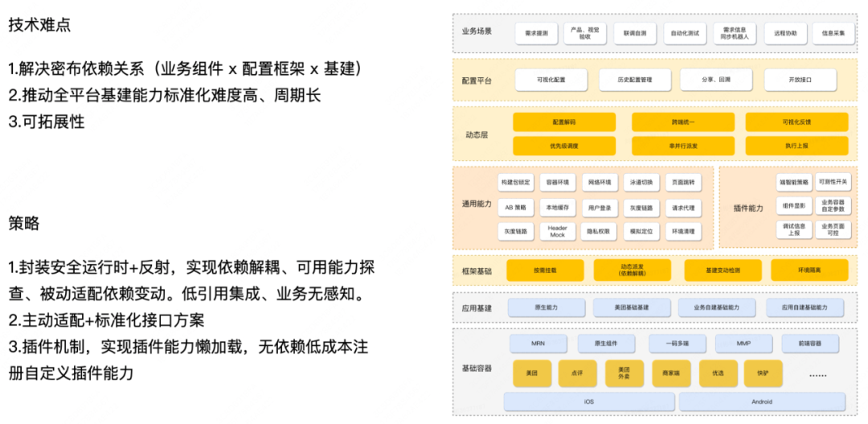
Task: Select the 优先级调度 block
Action: tap(564, 146)
